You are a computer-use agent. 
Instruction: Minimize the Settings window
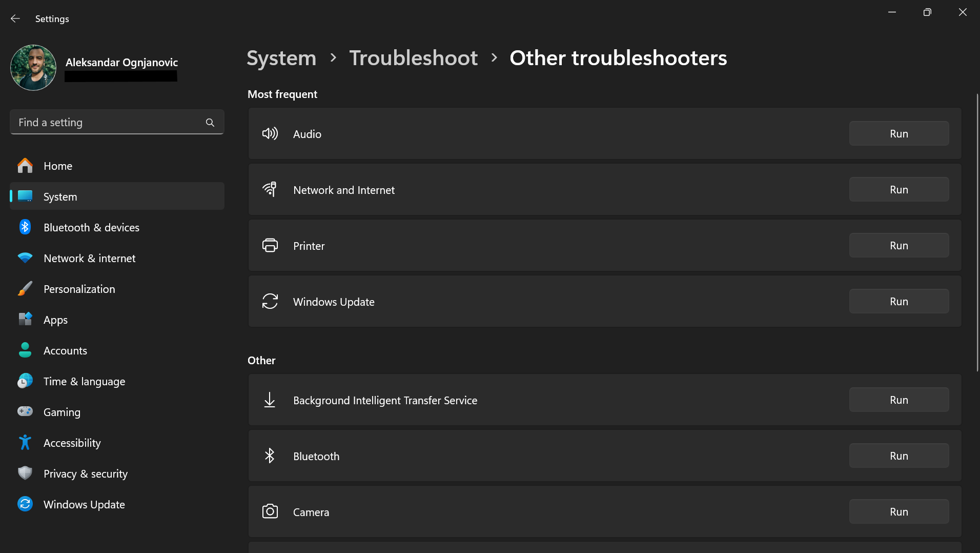click(892, 12)
